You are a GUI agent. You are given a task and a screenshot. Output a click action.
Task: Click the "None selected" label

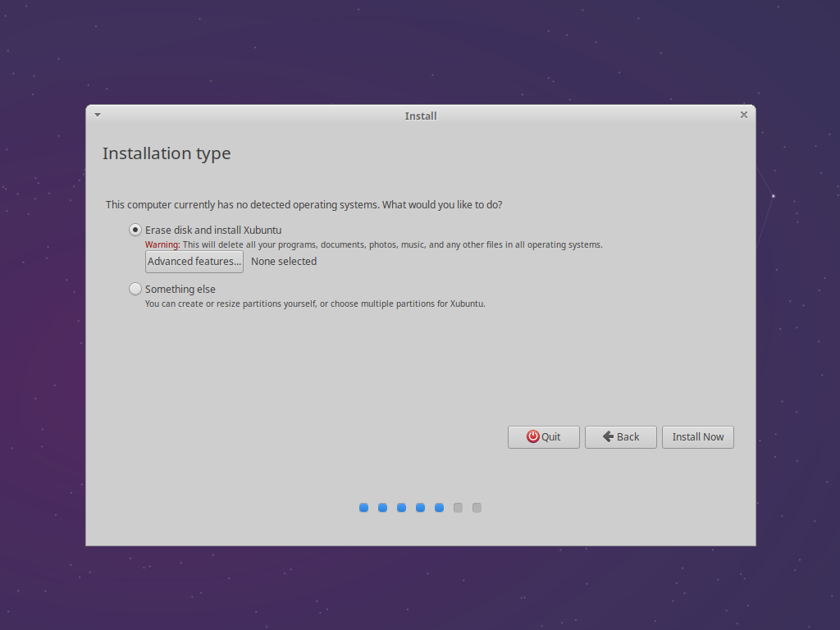tap(283, 261)
